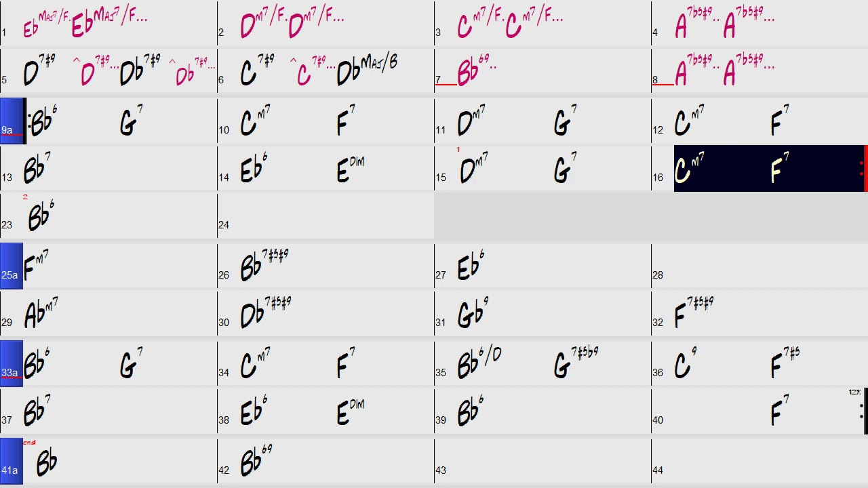Click the Fm7 chord in bar 25
Image resolution: width=868 pixels, height=488 pixels.
pos(36,266)
